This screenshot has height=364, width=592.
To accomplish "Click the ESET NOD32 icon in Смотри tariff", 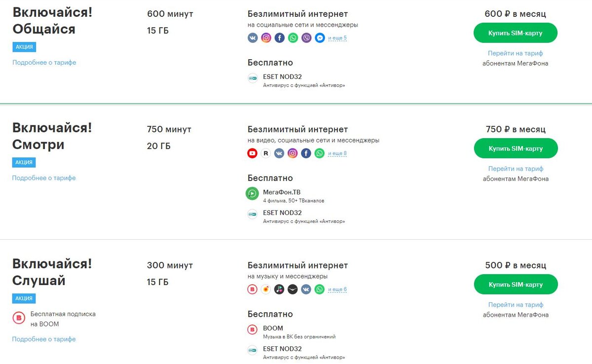I will [253, 215].
